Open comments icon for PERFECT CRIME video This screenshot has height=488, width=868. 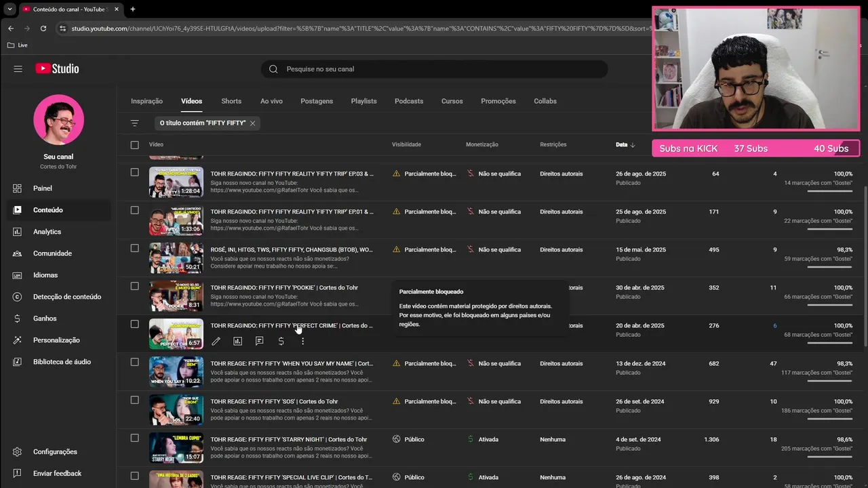point(259,342)
